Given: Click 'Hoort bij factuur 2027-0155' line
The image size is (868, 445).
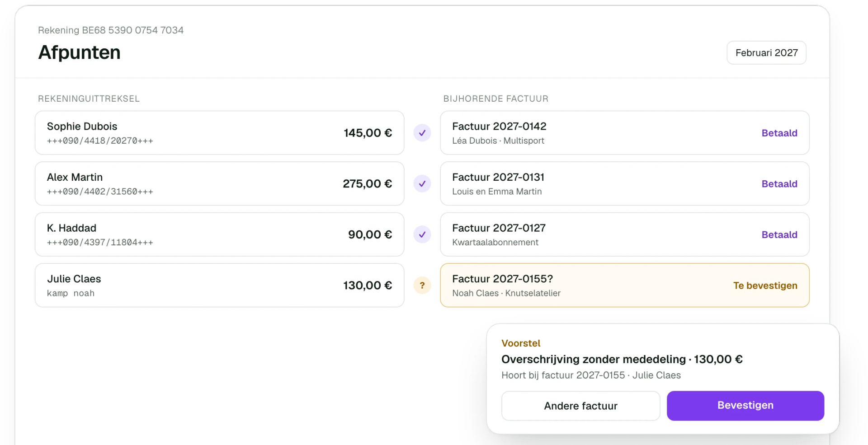Looking at the screenshot, I should tap(563, 375).
